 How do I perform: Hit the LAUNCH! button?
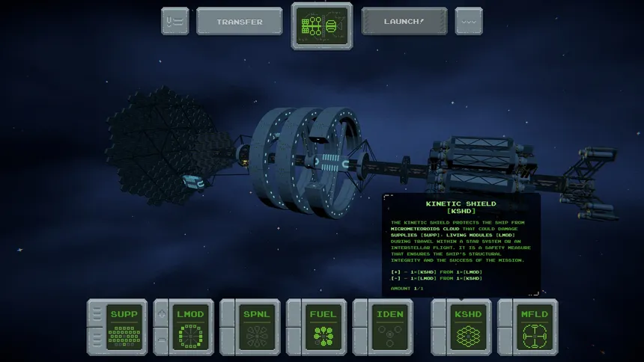404,22
